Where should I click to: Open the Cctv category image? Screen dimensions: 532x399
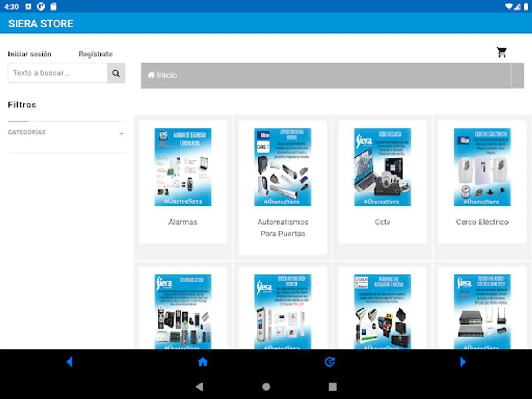click(383, 167)
